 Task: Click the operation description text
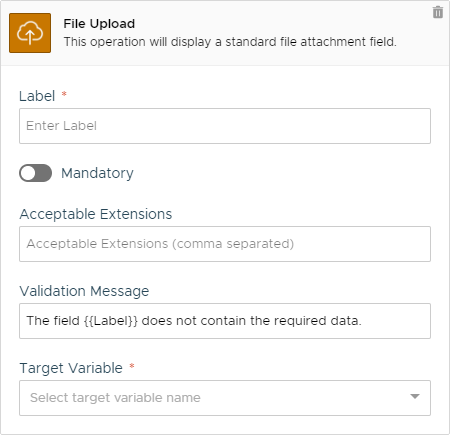click(x=230, y=42)
